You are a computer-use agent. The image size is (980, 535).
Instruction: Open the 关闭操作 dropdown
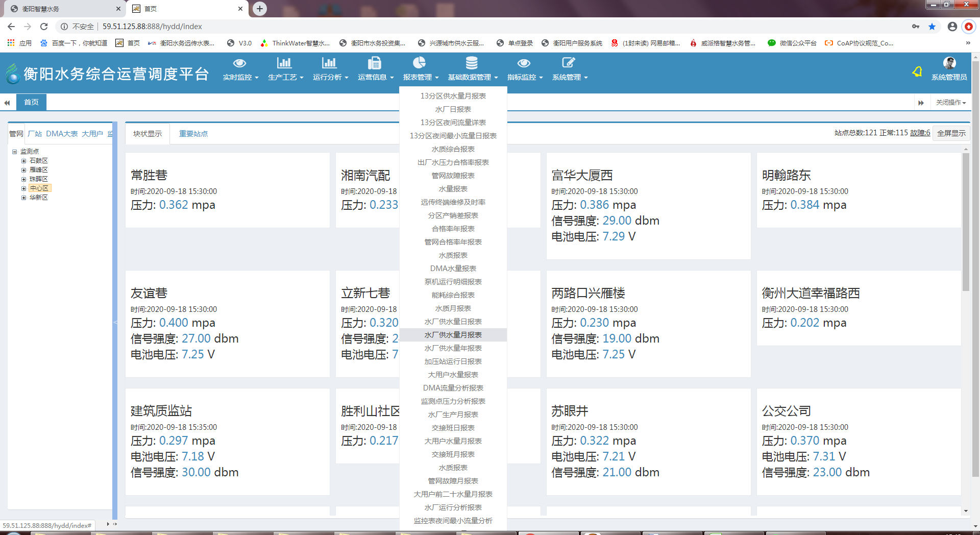tap(950, 103)
